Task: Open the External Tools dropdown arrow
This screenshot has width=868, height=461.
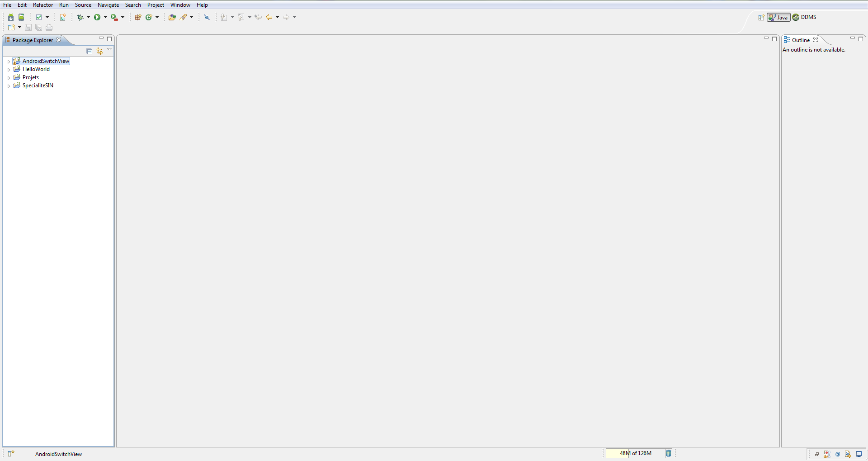Action: click(123, 17)
